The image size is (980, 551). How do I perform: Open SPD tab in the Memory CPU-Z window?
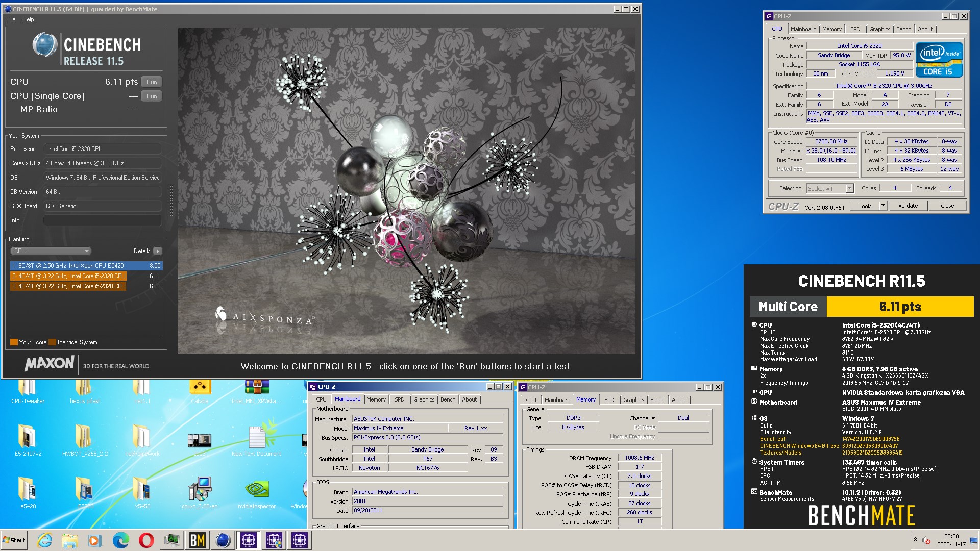pyautogui.click(x=609, y=400)
